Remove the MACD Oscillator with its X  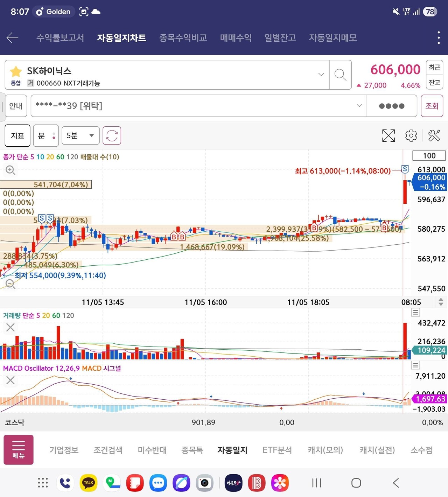(10, 380)
